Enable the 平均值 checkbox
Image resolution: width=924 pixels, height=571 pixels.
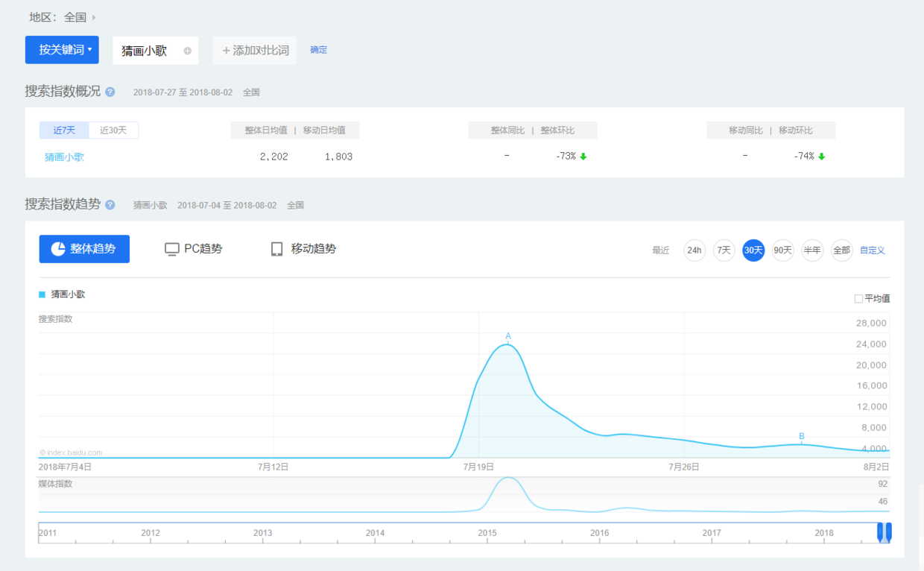coord(858,299)
